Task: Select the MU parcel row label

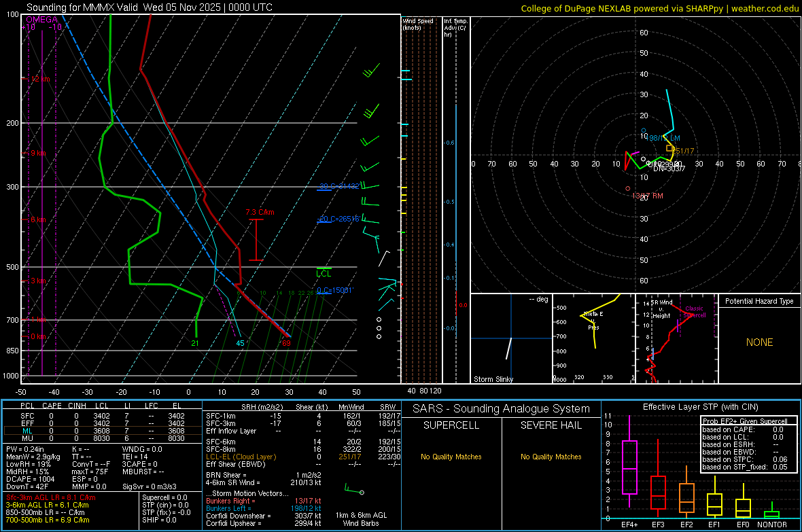Action: [27, 438]
